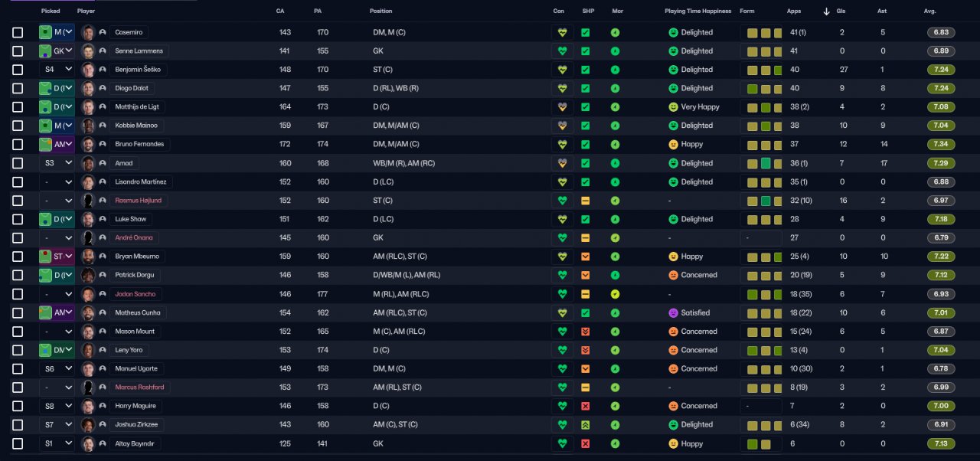Click Bryan Mbeumo's player portrait

88,257
